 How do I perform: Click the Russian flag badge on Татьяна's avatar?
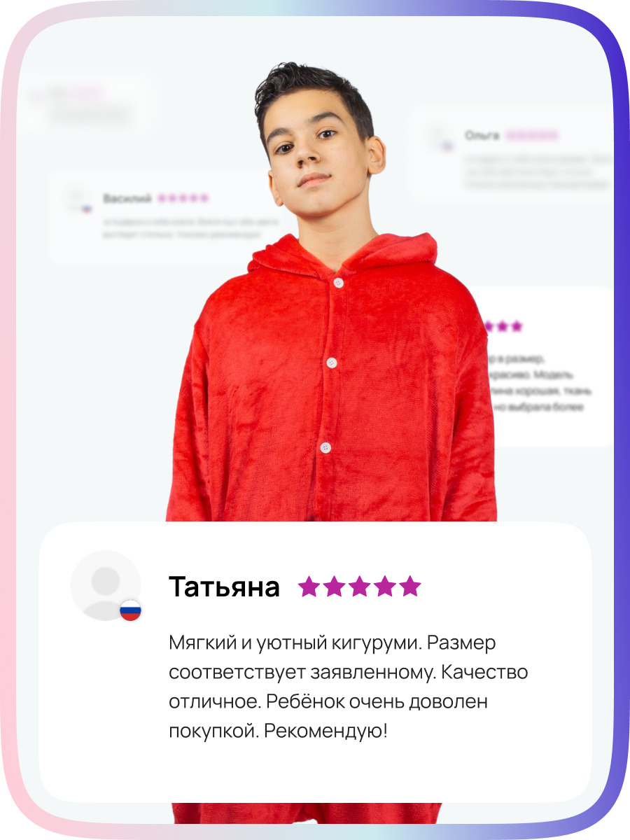point(130,610)
